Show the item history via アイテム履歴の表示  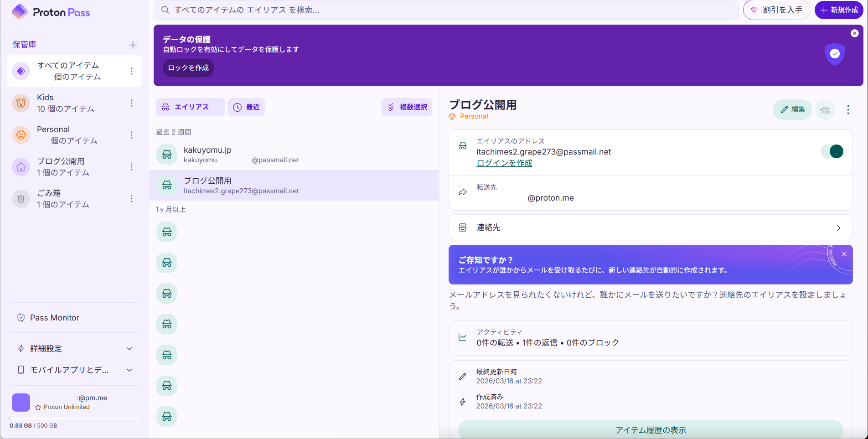651,429
